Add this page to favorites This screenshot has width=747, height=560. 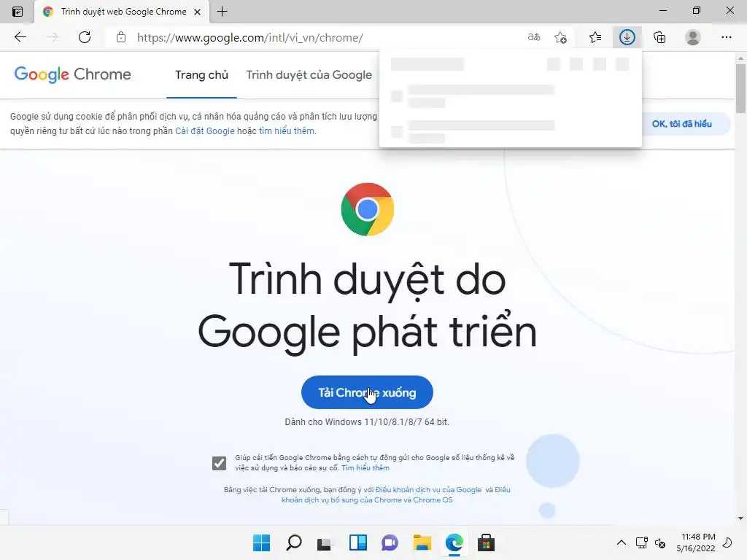(561, 37)
